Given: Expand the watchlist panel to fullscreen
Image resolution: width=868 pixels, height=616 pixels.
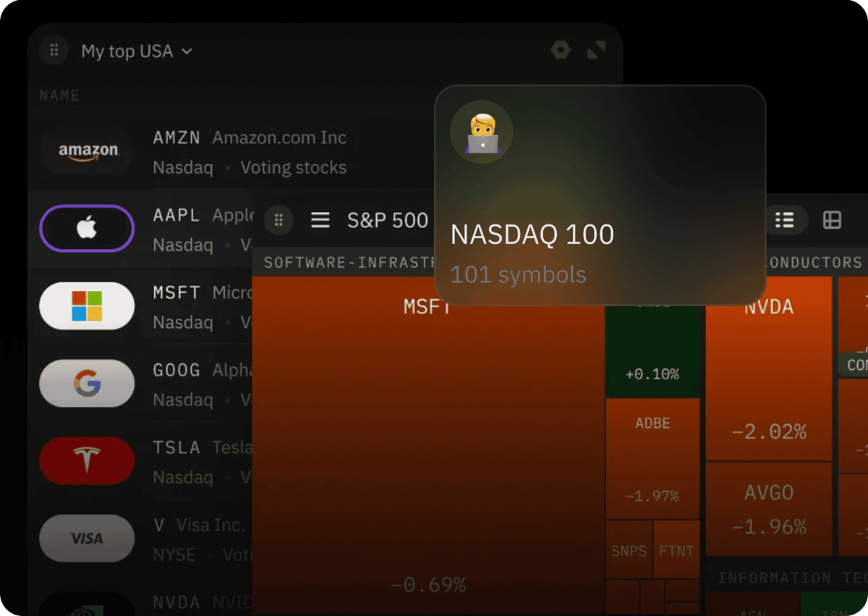Looking at the screenshot, I should click(596, 50).
